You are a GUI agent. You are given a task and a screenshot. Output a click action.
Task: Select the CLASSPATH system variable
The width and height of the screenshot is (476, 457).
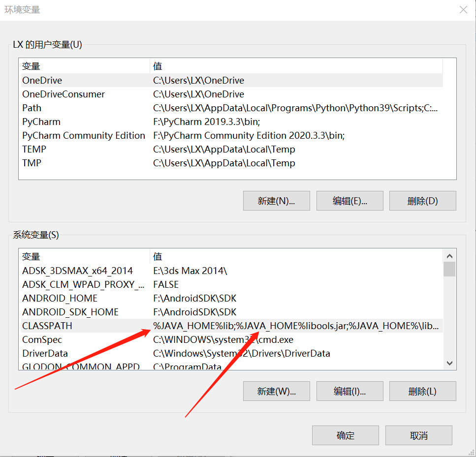(232, 326)
